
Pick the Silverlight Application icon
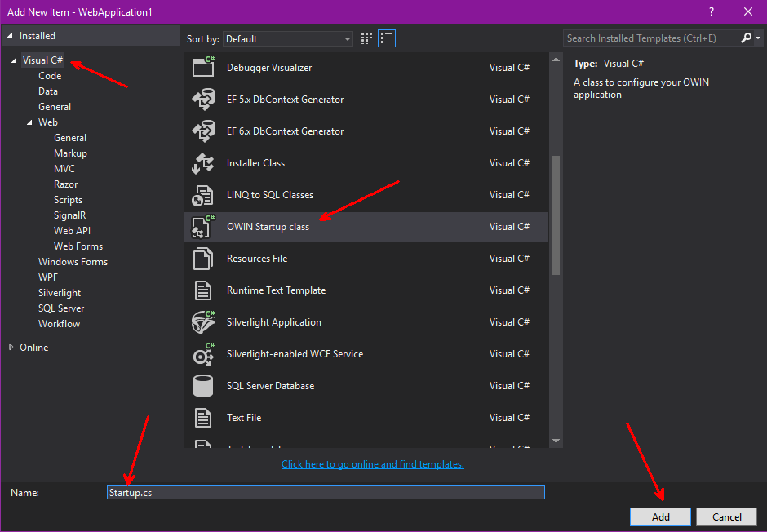203,322
